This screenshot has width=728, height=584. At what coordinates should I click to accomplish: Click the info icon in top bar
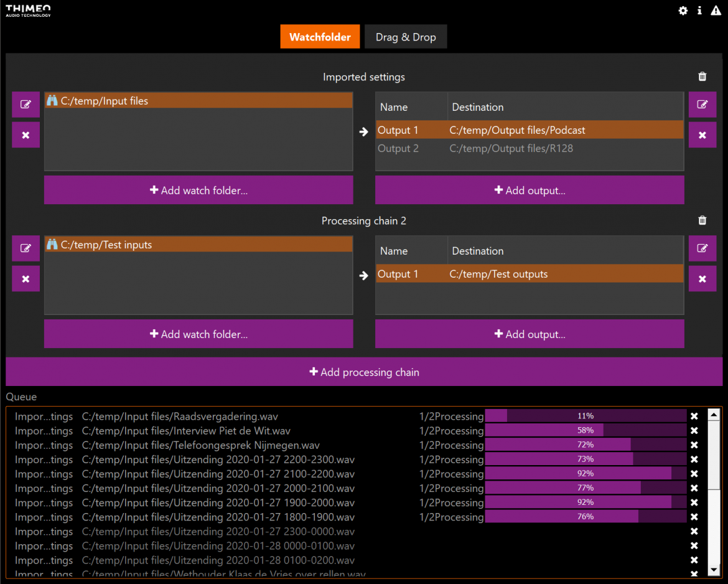[699, 11]
